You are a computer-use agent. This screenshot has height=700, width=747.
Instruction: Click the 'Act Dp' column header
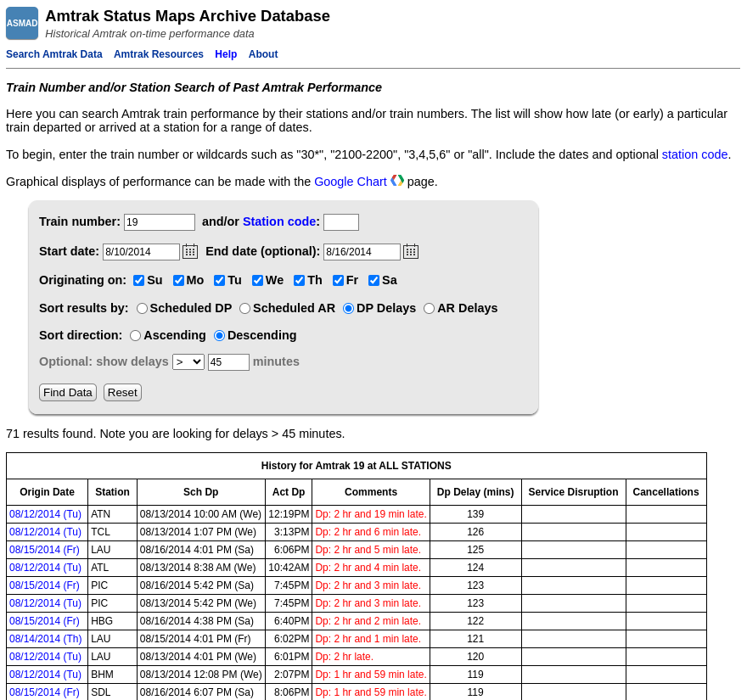coord(289,492)
